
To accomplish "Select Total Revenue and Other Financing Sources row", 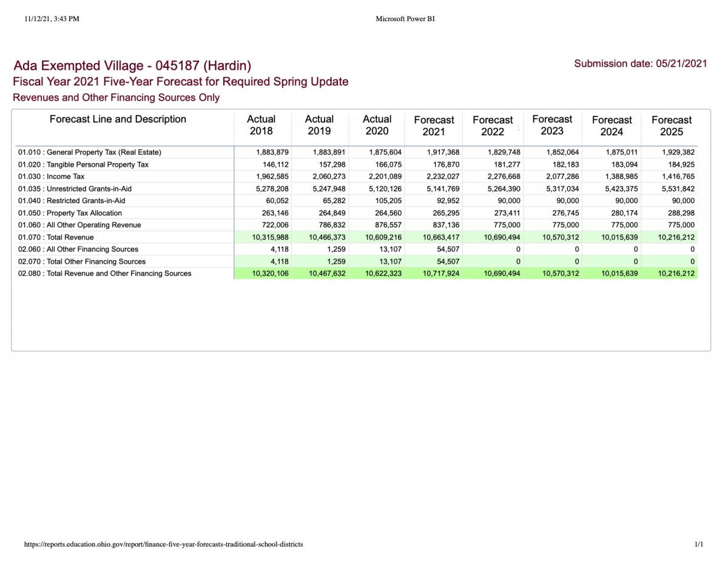I will coord(357,273).
